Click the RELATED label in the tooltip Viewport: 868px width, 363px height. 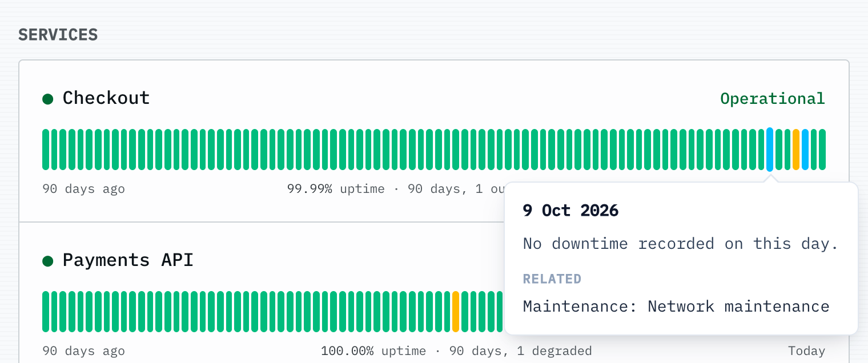pyautogui.click(x=552, y=279)
